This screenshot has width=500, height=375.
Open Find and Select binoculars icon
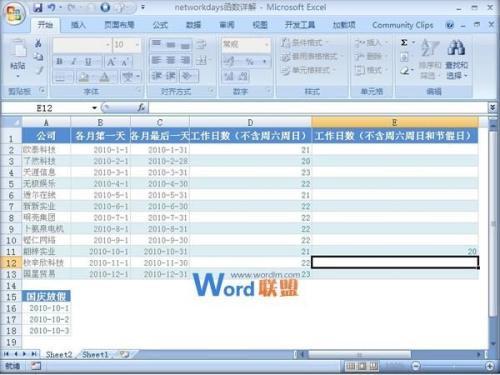point(456,48)
